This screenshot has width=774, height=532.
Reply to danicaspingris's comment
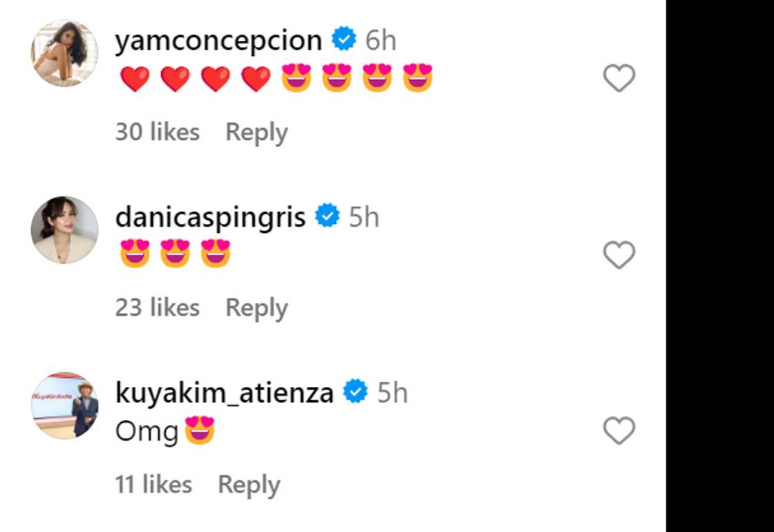coord(256,308)
